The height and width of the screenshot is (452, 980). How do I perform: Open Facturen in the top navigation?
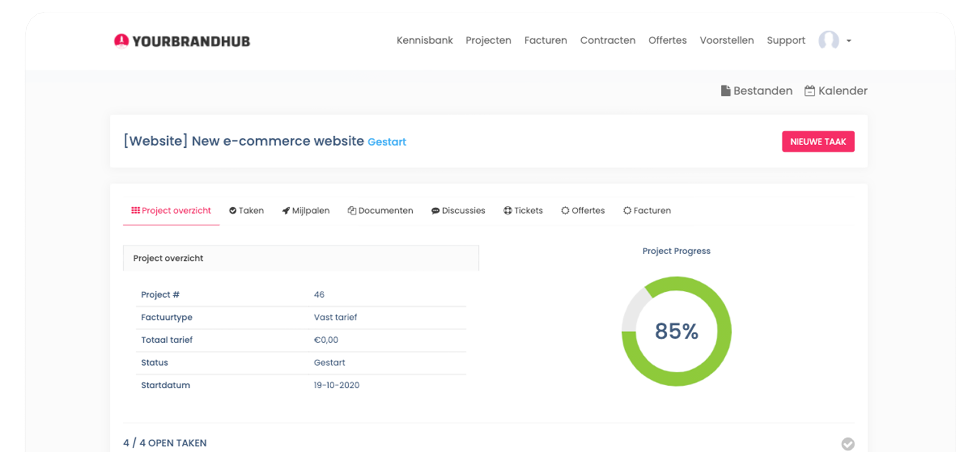tap(545, 40)
